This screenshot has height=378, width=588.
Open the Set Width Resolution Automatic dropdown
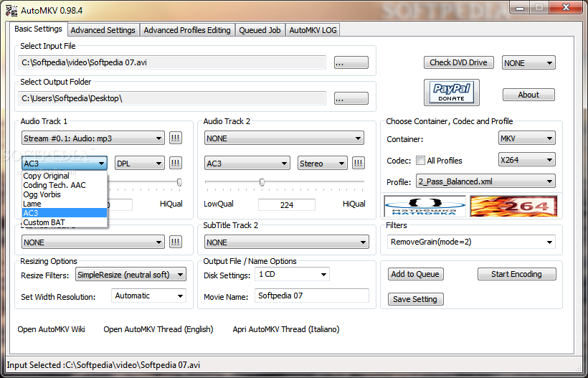click(148, 296)
